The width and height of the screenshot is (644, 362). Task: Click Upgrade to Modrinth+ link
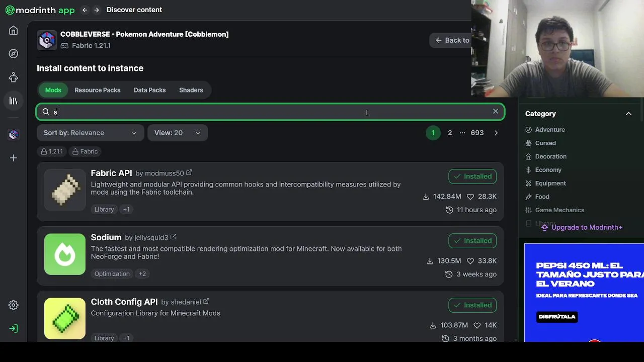pyautogui.click(x=582, y=227)
